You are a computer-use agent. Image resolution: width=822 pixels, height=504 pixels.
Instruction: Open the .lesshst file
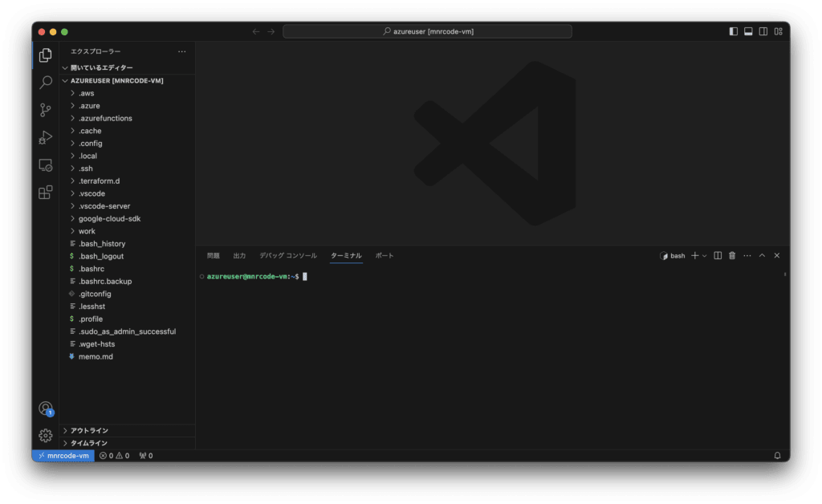coord(128,307)
